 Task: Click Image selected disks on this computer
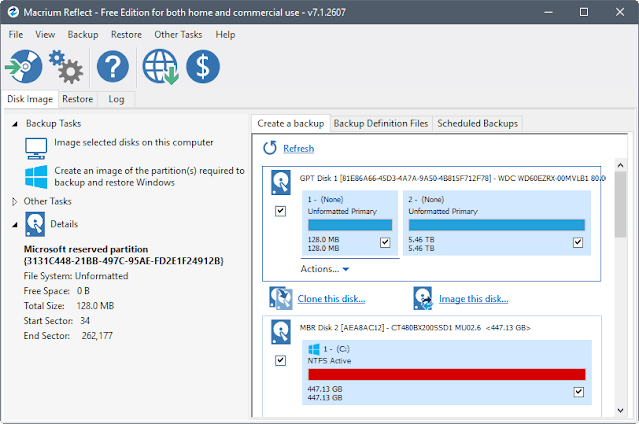point(134,142)
